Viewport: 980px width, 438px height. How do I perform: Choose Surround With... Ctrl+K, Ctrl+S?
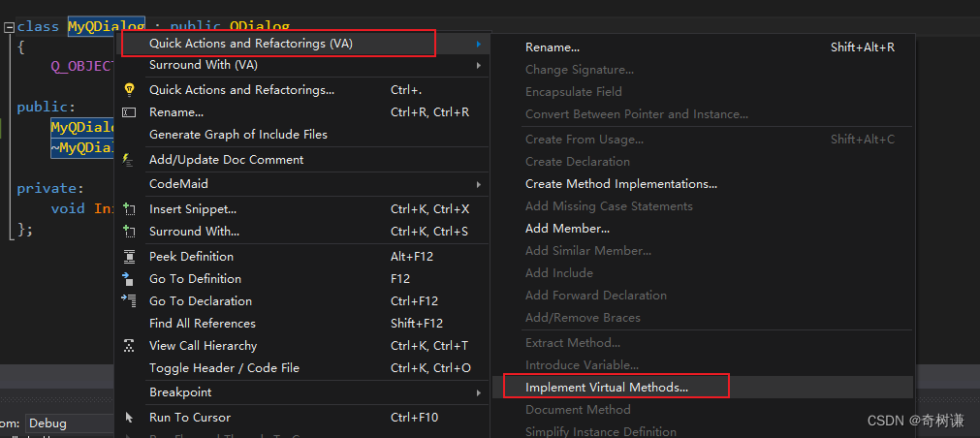coord(301,232)
